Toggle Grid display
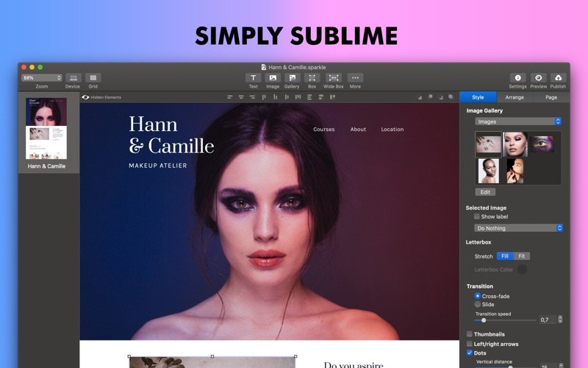 (x=93, y=77)
